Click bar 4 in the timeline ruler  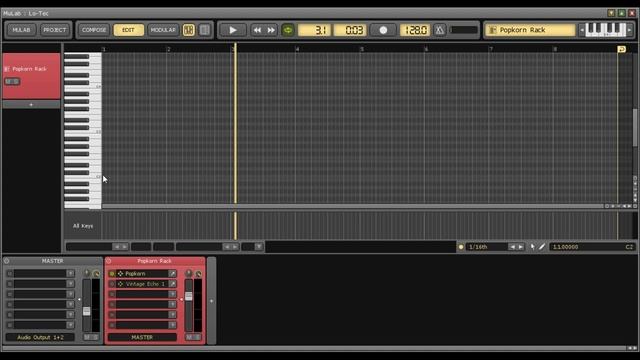tap(297, 49)
